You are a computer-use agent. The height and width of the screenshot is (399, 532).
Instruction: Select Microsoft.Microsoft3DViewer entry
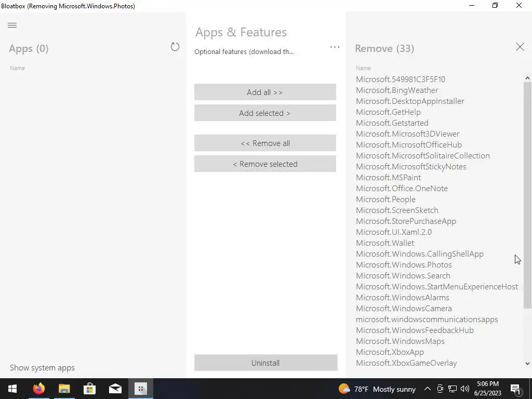pyautogui.click(x=407, y=134)
